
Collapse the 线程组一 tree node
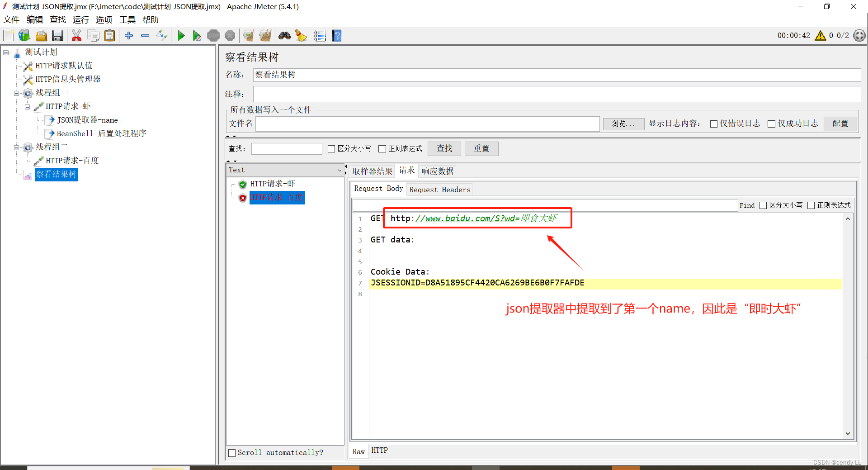(x=16, y=93)
